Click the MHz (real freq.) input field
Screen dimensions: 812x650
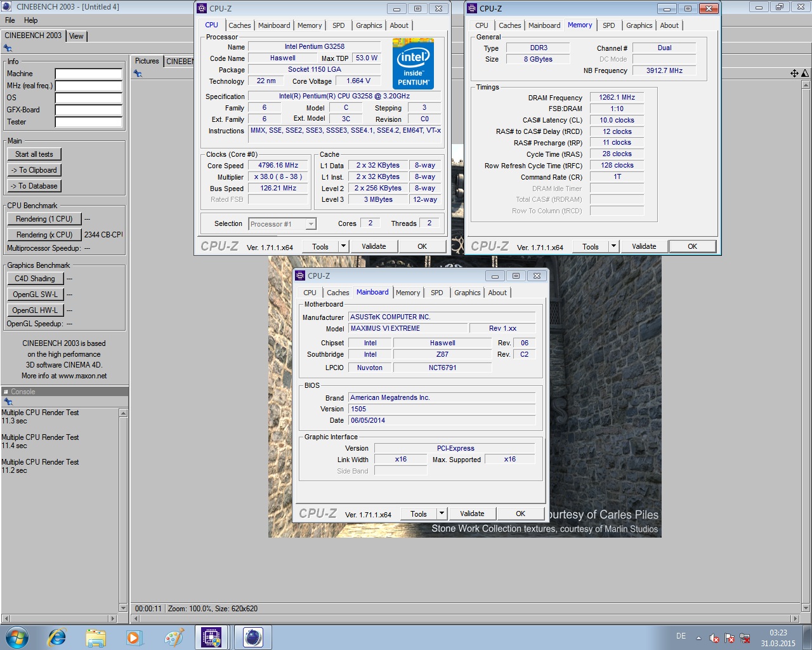coord(88,86)
